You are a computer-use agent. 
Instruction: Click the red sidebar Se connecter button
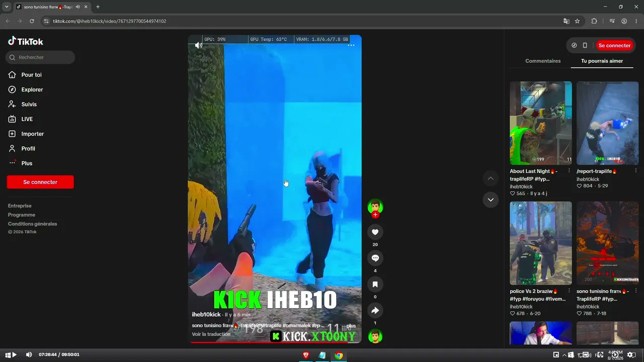pos(40,182)
